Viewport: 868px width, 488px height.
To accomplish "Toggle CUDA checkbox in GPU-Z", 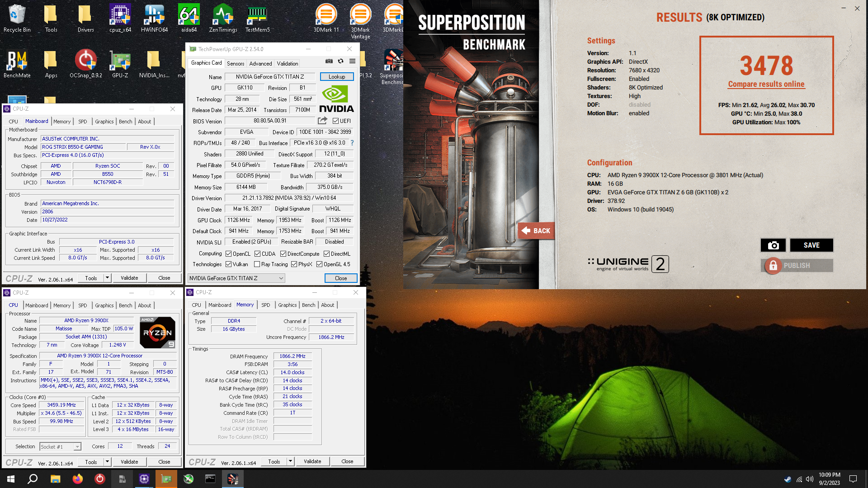I will click(258, 254).
